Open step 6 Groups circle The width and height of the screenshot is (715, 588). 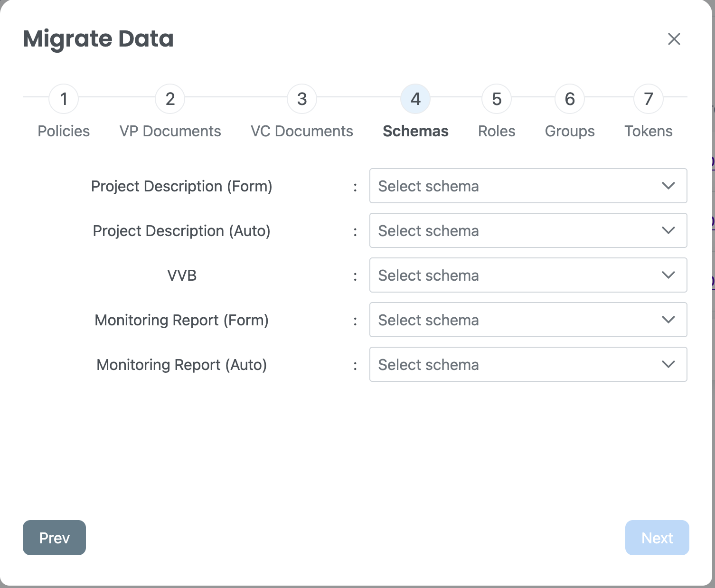point(570,99)
